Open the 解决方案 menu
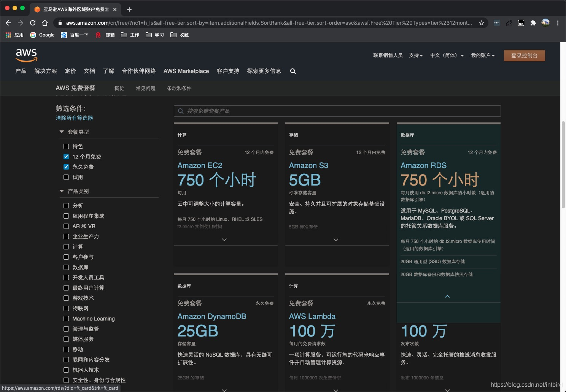 click(x=46, y=71)
